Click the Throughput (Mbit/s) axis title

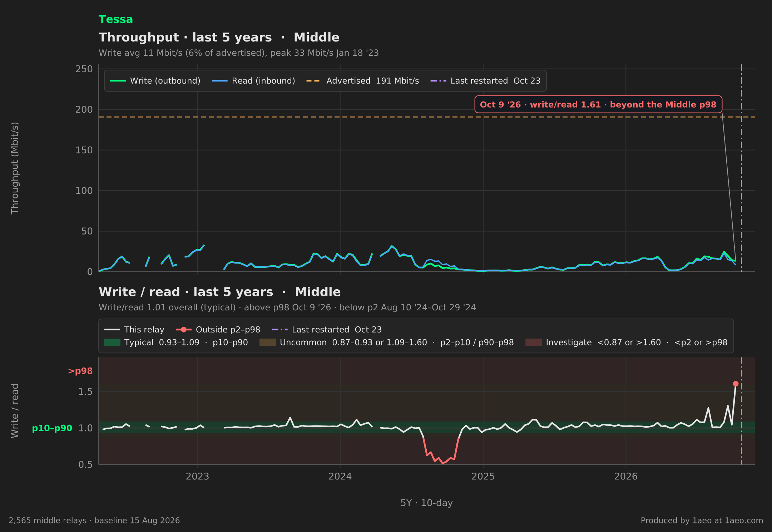pos(15,168)
